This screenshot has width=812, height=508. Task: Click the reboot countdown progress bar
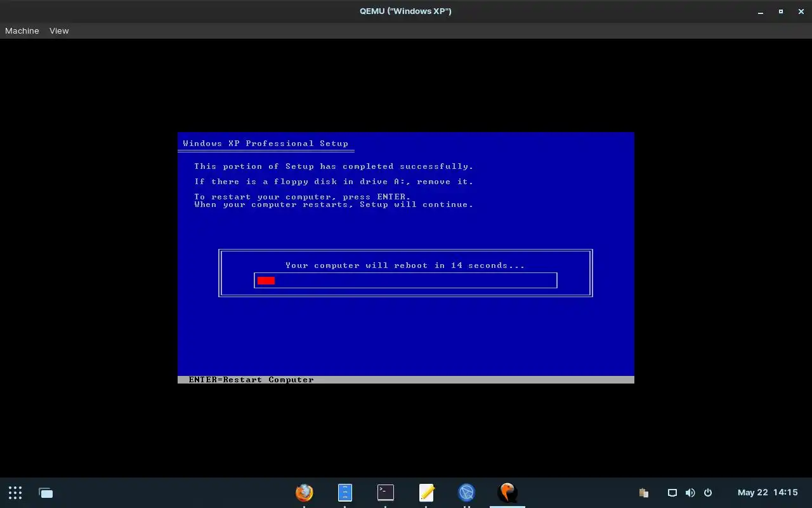(405, 280)
